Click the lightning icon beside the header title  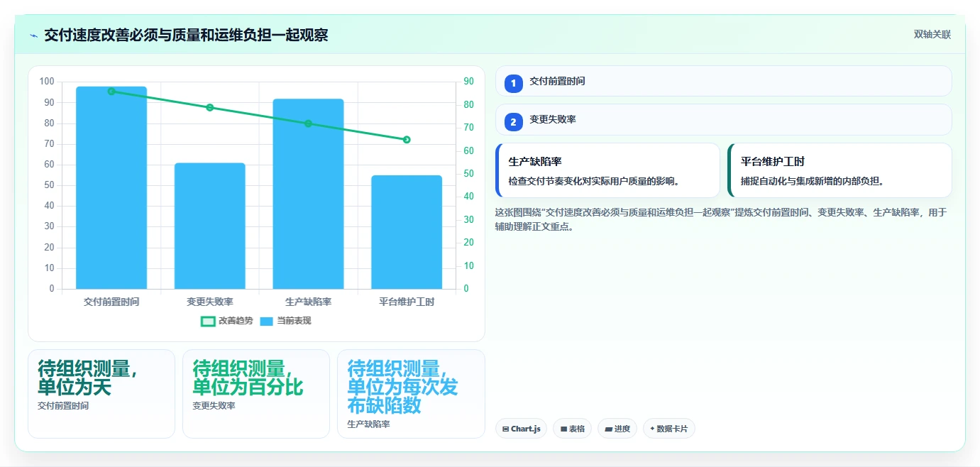pos(33,35)
